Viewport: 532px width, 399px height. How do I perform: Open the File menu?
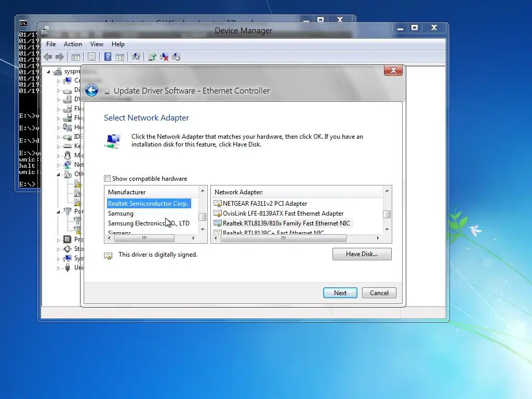[51, 44]
